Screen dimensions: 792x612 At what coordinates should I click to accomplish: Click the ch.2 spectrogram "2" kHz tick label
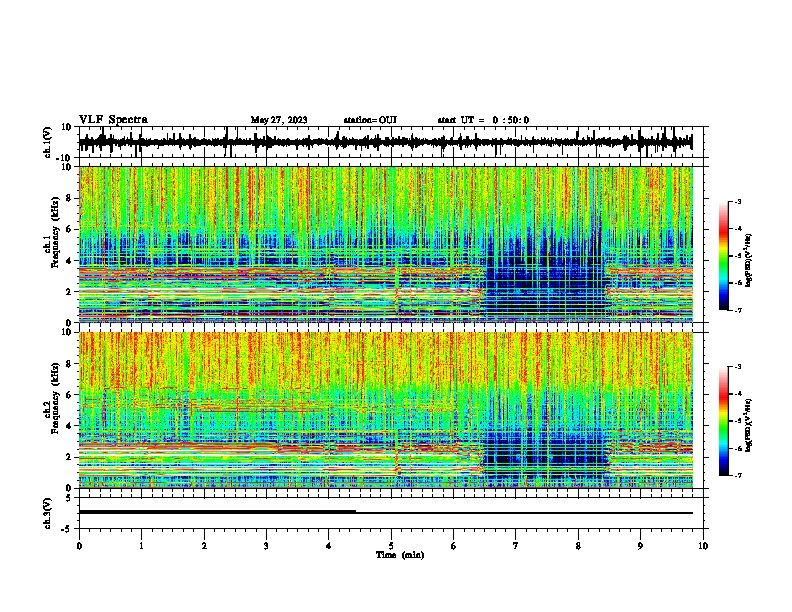click(68, 457)
